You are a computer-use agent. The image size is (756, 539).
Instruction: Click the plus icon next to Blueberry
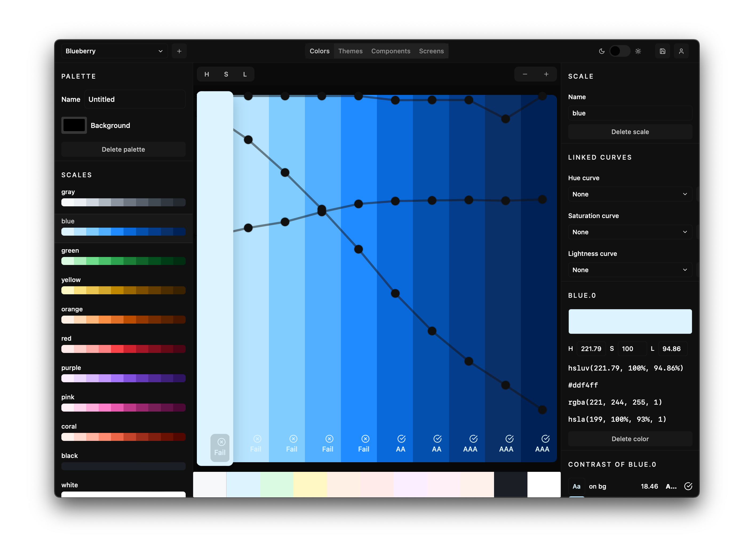pos(179,51)
